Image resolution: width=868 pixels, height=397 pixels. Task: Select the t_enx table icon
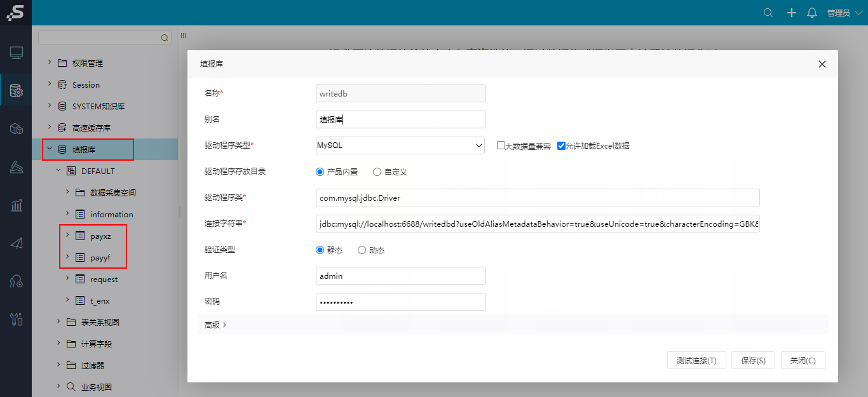[79, 300]
